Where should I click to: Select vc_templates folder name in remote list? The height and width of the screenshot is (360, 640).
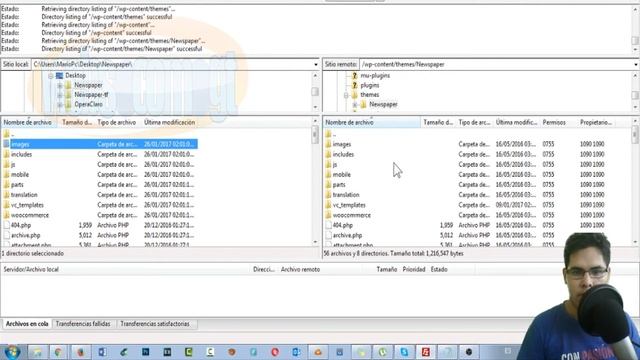[349, 205]
